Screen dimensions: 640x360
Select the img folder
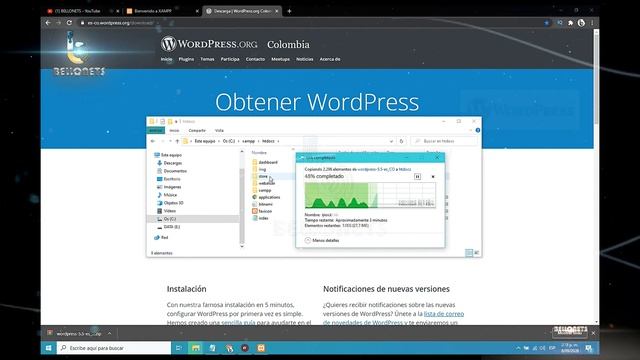pyautogui.click(x=259, y=169)
